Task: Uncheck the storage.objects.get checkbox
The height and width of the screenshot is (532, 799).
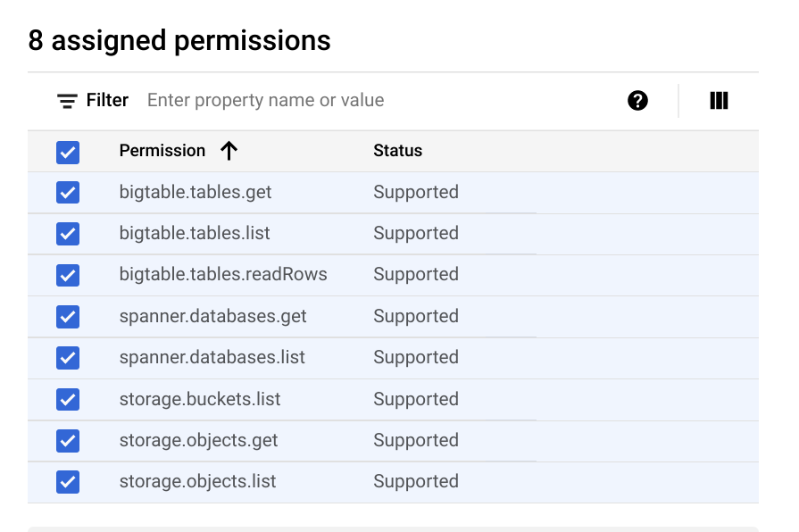Action: 68,441
